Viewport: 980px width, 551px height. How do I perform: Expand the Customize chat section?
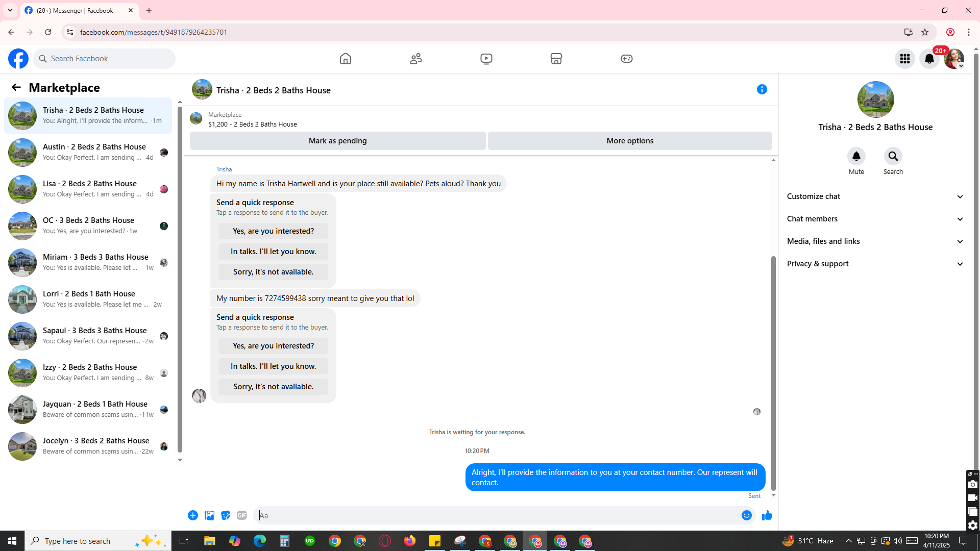pos(875,196)
